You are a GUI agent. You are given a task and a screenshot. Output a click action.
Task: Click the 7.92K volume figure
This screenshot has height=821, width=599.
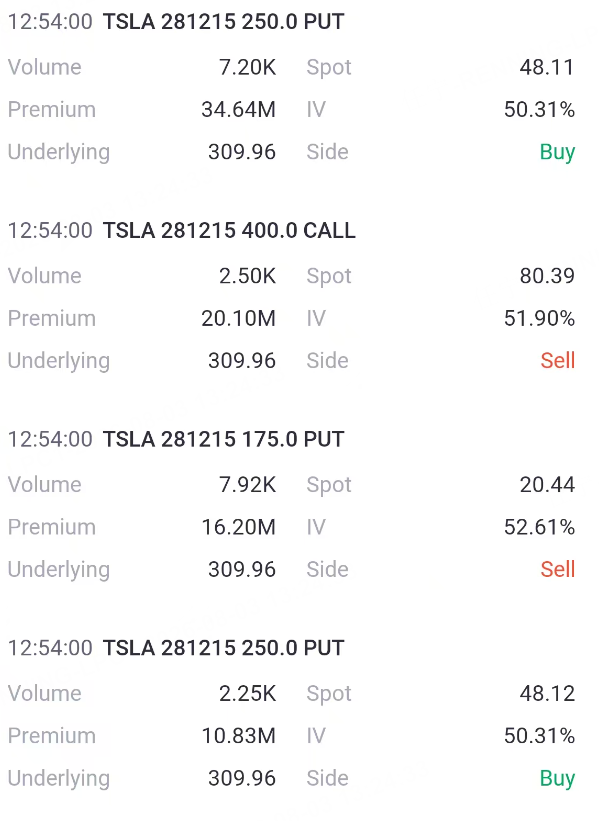pos(247,485)
